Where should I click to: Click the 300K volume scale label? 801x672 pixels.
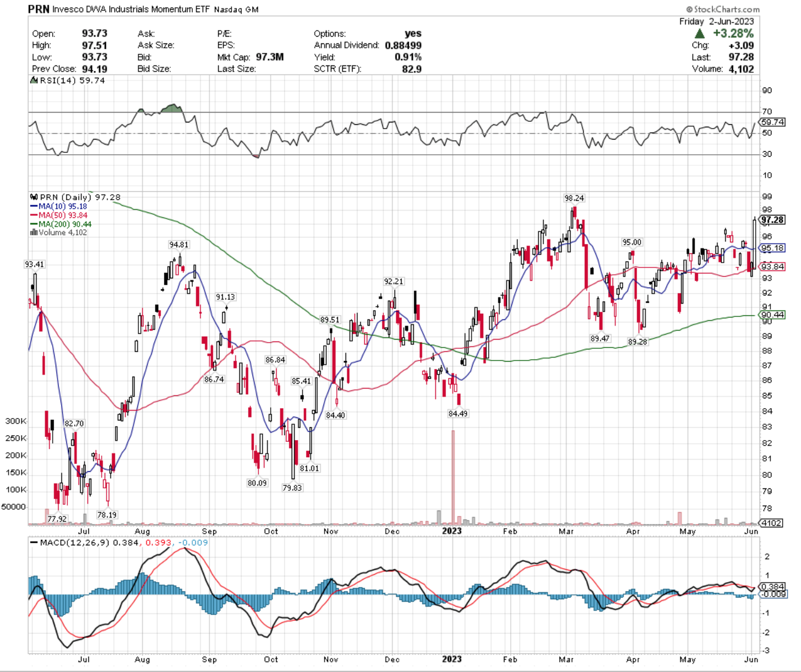[x=16, y=421]
